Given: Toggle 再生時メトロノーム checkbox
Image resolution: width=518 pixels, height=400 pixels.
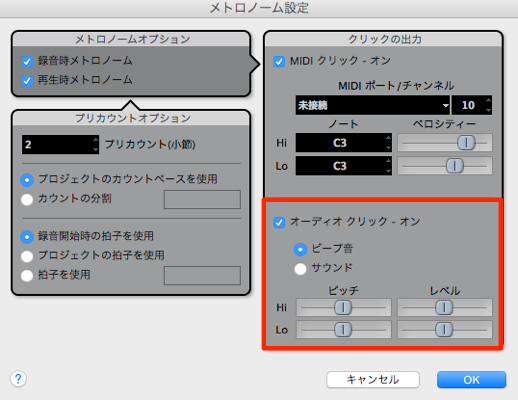Looking at the screenshot, I should 27,80.
